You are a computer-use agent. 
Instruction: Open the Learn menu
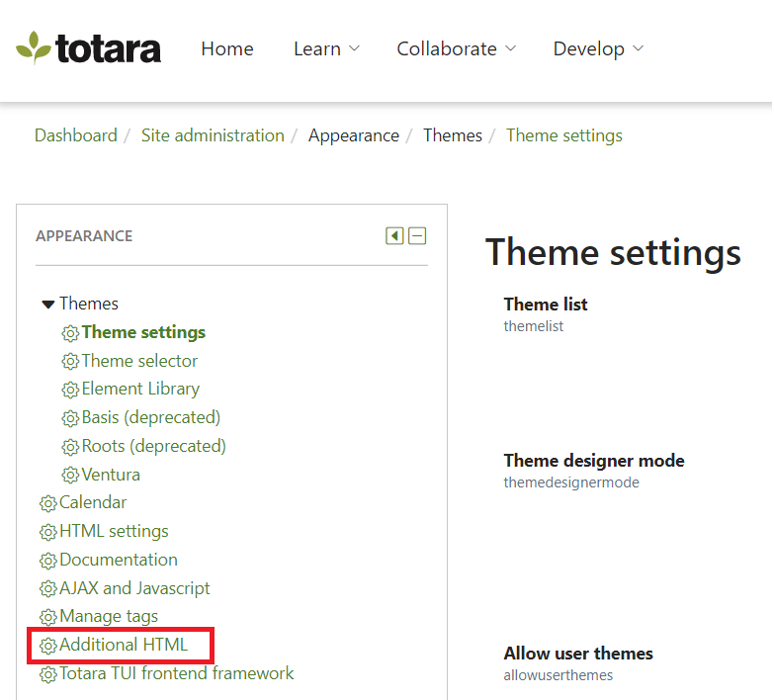click(x=317, y=48)
